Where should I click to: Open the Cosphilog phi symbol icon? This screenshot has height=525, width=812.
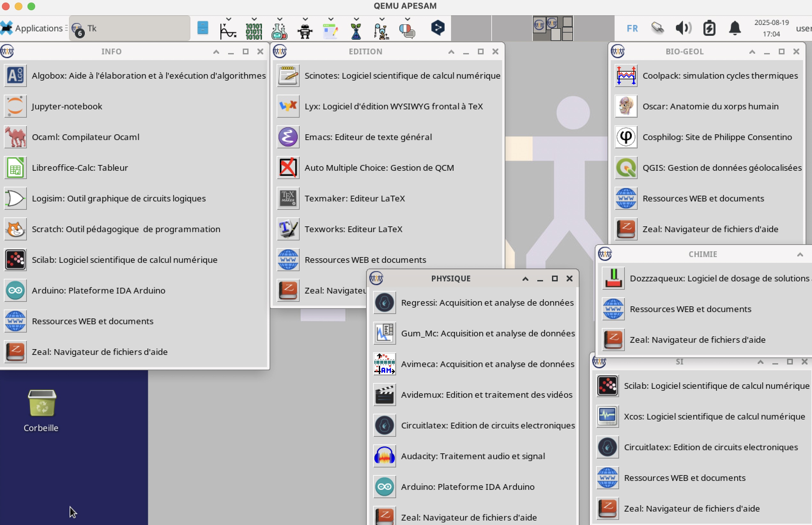[x=626, y=137]
